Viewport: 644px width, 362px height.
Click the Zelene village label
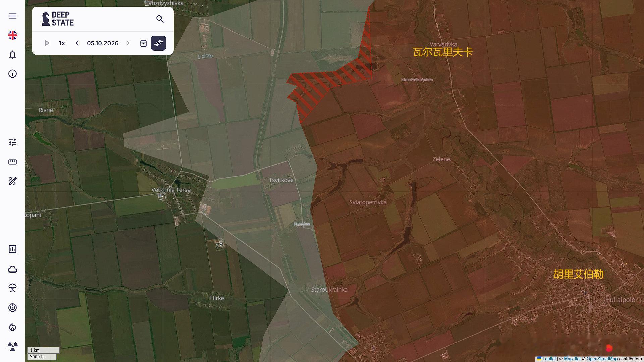441,159
